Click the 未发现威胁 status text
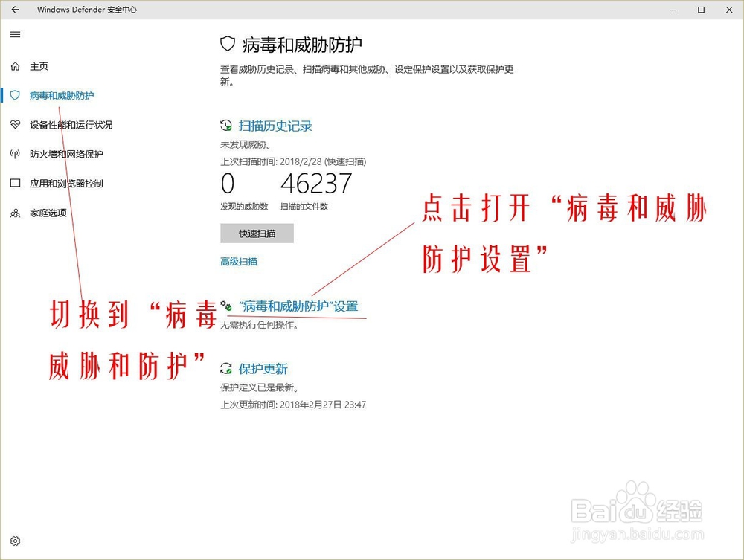Image resolution: width=744 pixels, height=560 pixels. [246, 144]
